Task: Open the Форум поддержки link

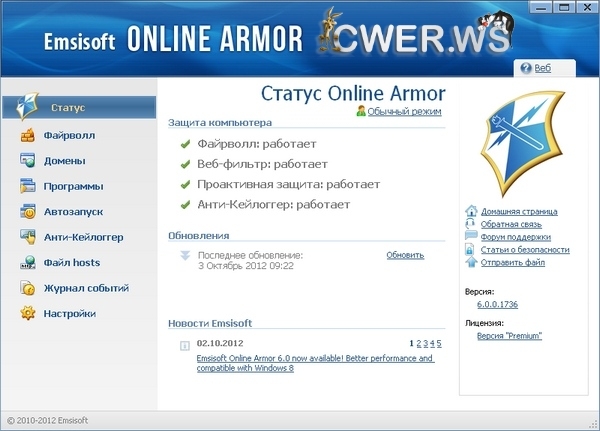Action: (x=516, y=237)
